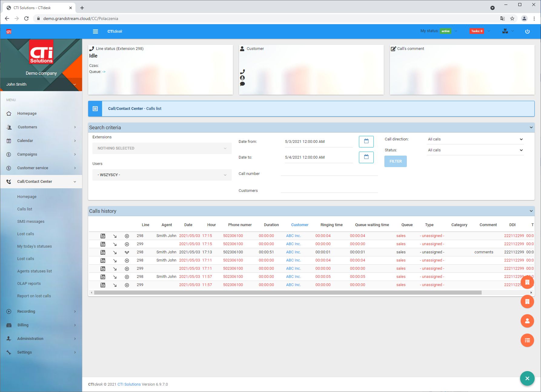Click the Tasks: 0 red badge
The width and height of the screenshot is (541, 392).
click(x=477, y=31)
